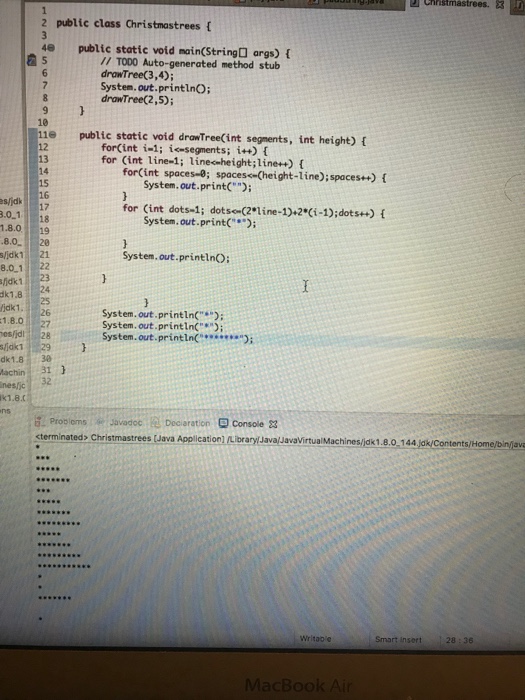Screen dimensions: 525x700
Task: Click line number 32 in the gutter
Action: (46, 381)
